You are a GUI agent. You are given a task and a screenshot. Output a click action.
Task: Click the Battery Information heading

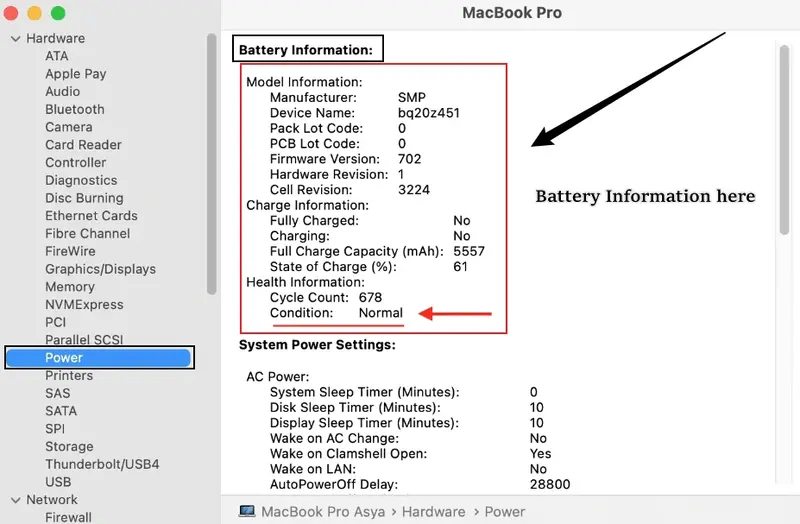pyautogui.click(x=306, y=50)
